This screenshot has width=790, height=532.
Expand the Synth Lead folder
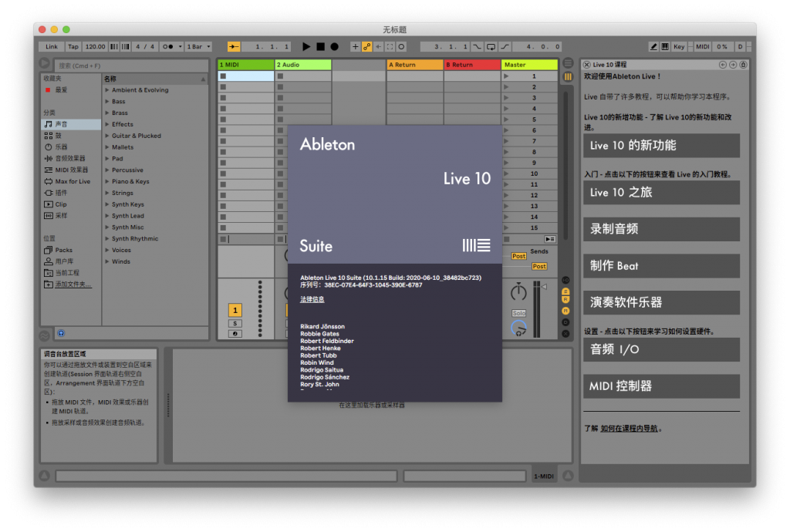(x=106, y=215)
